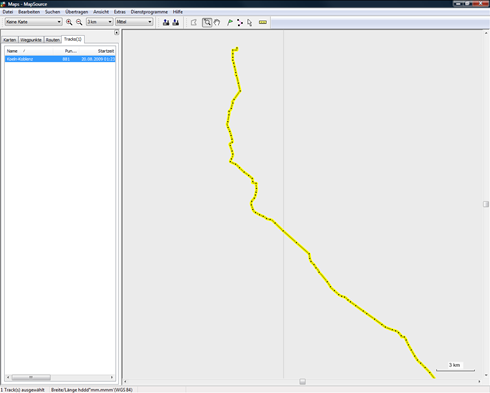Click the zoom in magnifier icon
The height and width of the screenshot is (393, 490).
tap(69, 22)
